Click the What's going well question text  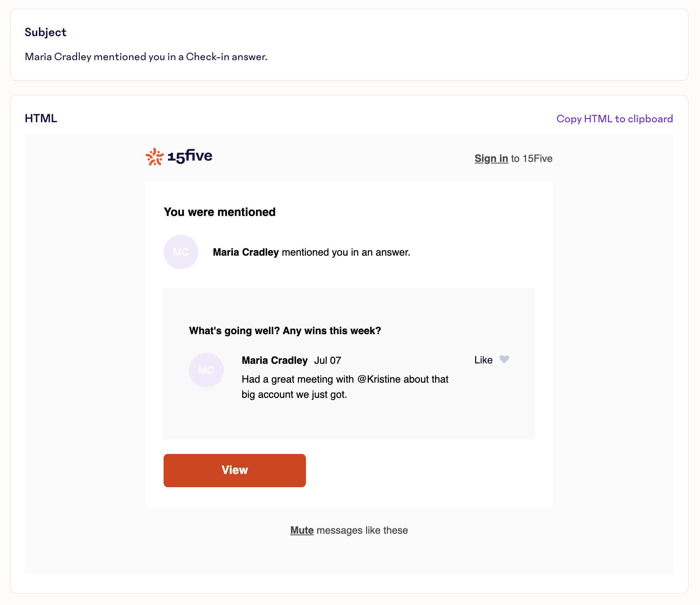click(285, 331)
